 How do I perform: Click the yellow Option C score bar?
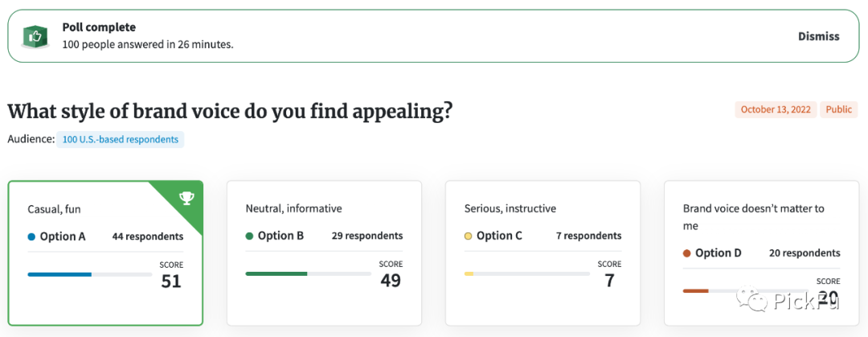tap(469, 274)
